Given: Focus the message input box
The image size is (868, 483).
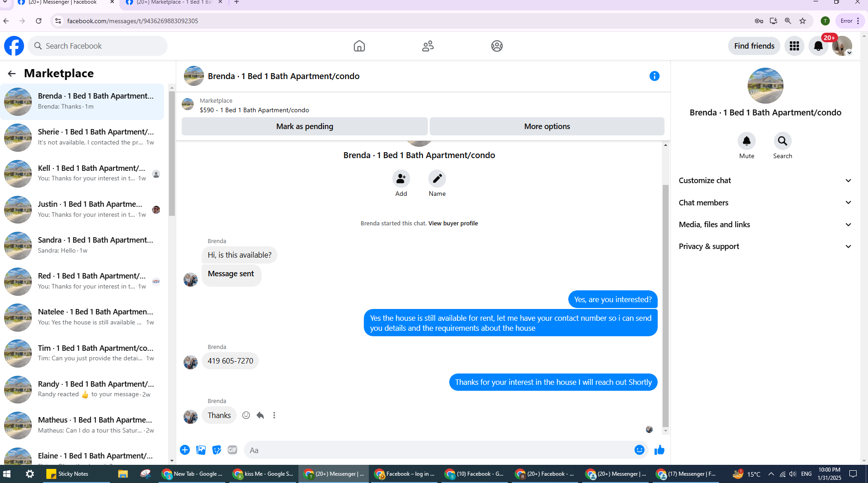Looking at the screenshot, I should (x=438, y=450).
